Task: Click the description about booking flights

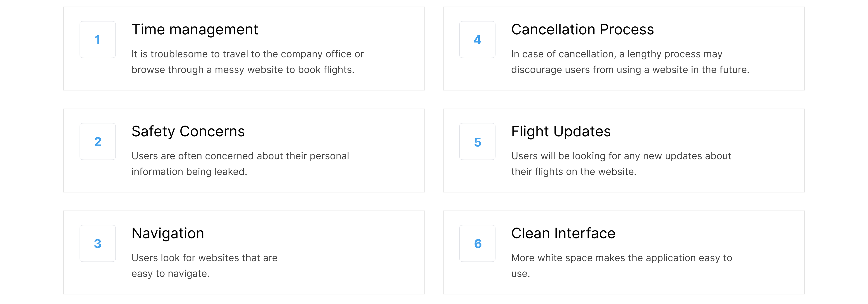Action: [247, 62]
